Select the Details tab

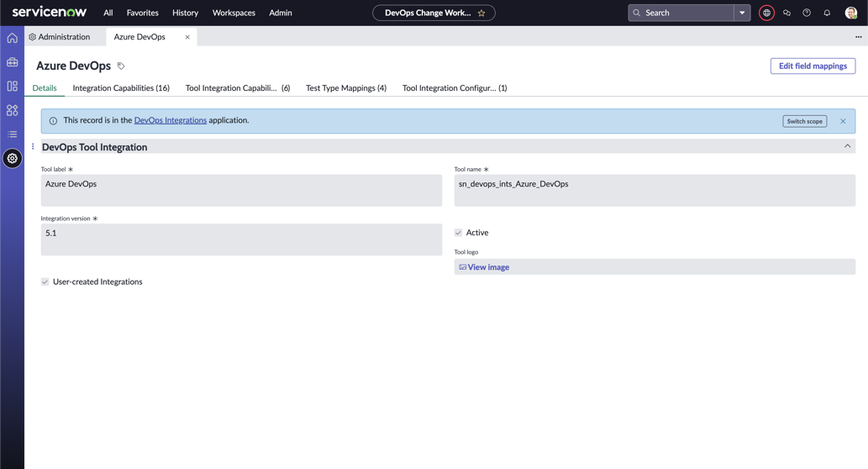coord(45,88)
